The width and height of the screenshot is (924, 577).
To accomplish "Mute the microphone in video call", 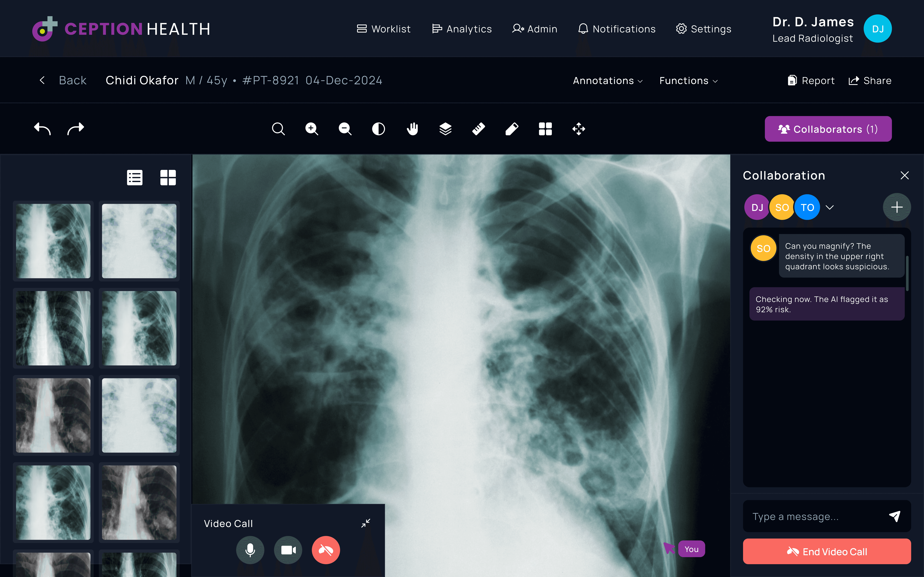I will (x=250, y=550).
